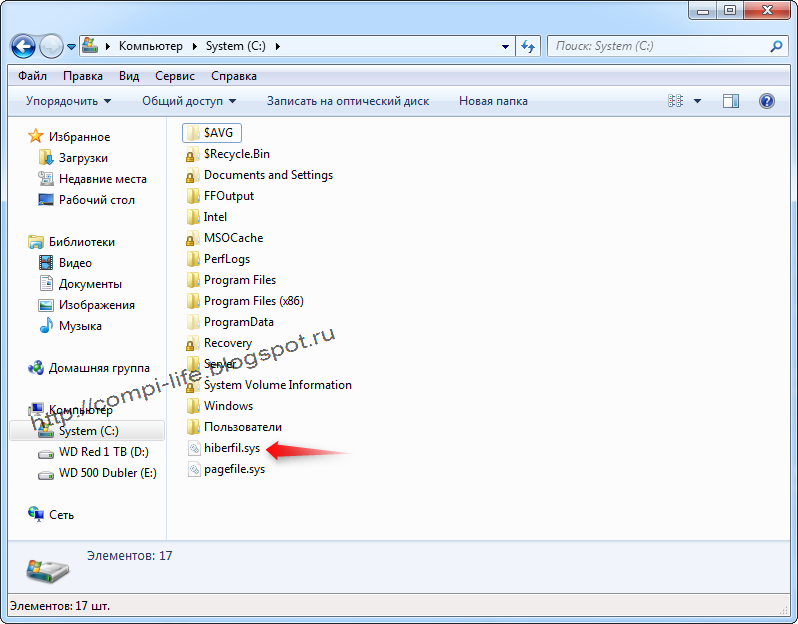The width and height of the screenshot is (798, 624).
Task: Open the view options dropdown arrow
Action: tap(697, 101)
